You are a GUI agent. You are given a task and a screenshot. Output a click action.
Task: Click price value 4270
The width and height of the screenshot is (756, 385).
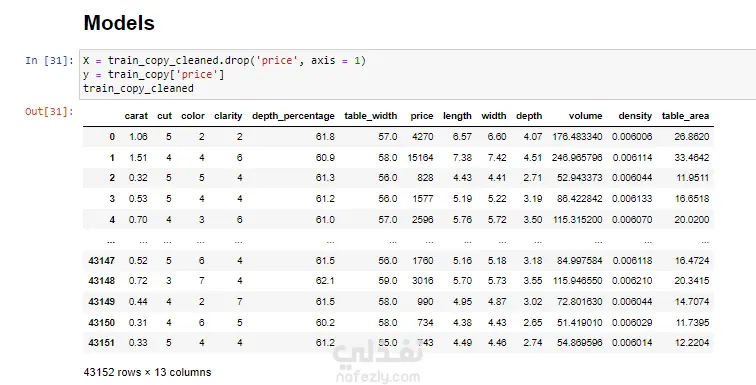point(423,137)
